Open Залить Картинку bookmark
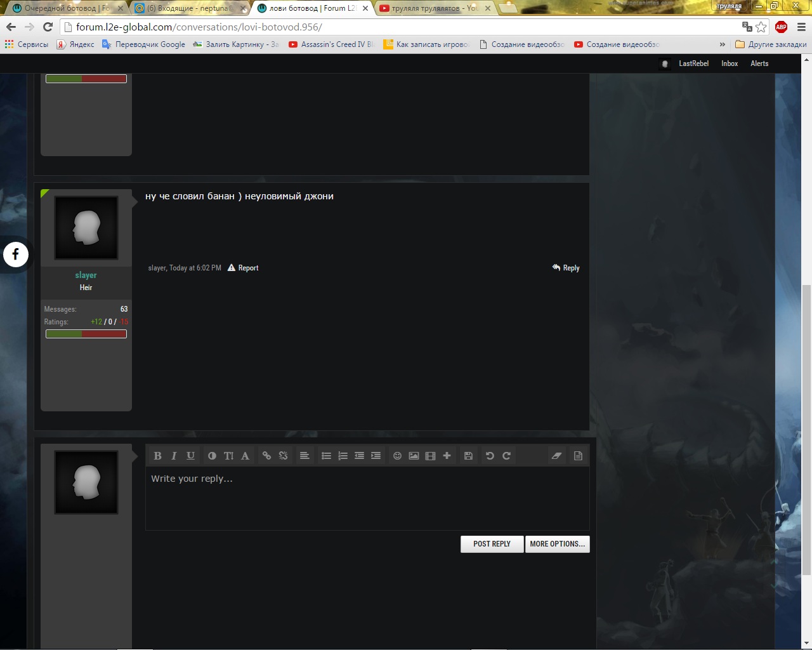Viewport: 812px width, 650px height. click(236, 44)
